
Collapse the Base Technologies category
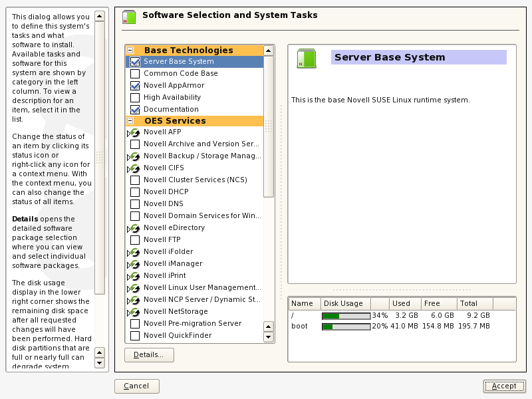click(x=130, y=50)
